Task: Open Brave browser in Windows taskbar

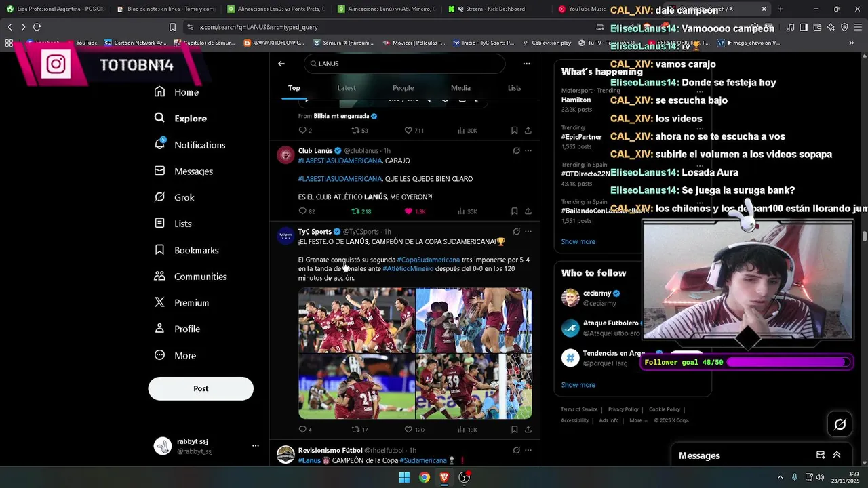Action: [444, 477]
